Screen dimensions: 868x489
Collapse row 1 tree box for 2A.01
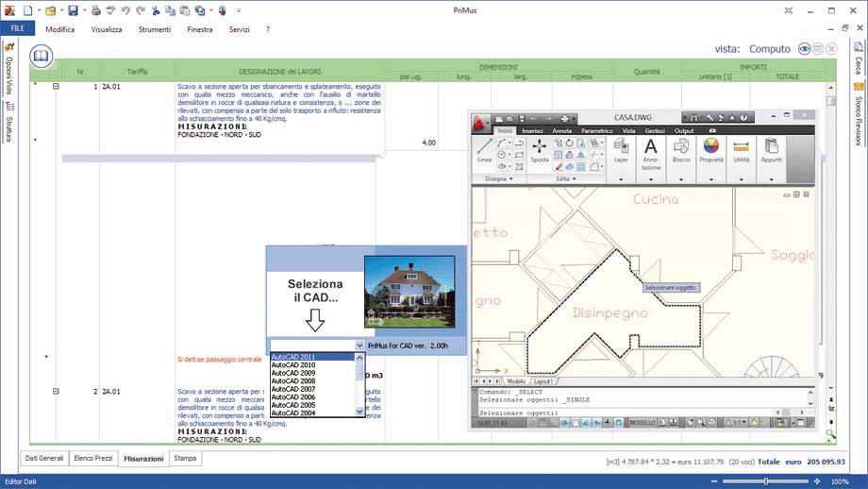(56, 87)
